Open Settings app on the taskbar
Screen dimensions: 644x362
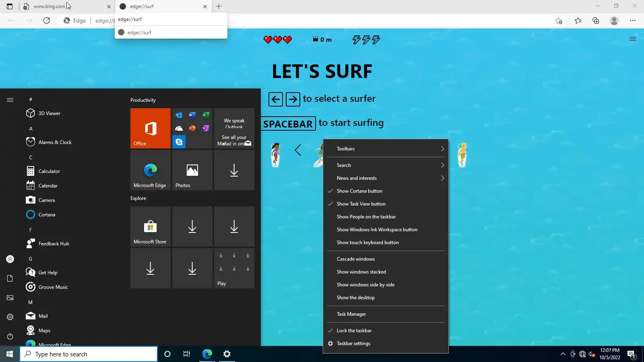[227, 354]
